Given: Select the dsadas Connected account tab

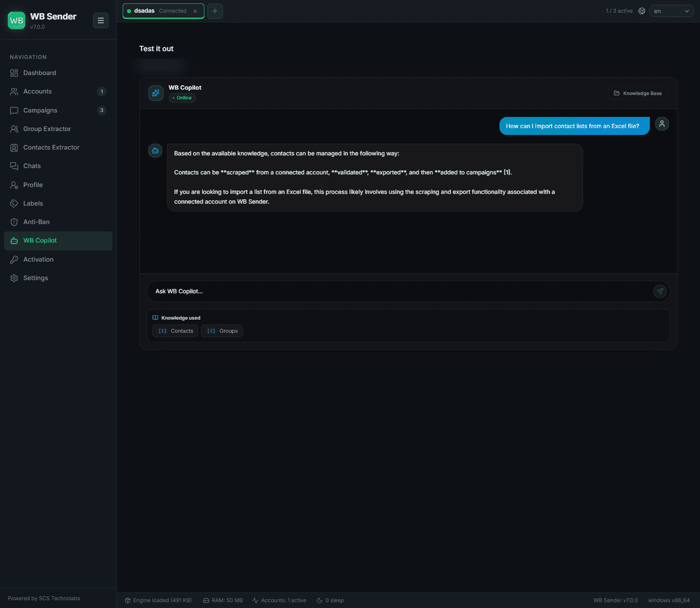Looking at the screenshot, I should point(157,11).
